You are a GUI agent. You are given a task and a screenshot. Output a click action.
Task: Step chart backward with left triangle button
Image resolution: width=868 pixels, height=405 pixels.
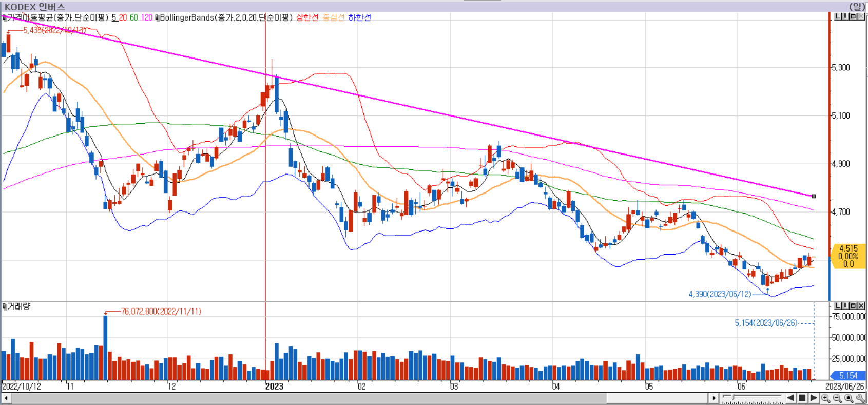click(x=790, y=398)
